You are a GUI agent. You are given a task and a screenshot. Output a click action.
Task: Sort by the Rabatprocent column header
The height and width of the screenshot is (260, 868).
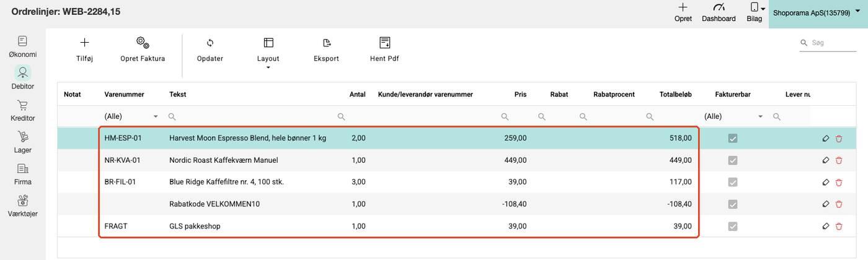[613, 94]
